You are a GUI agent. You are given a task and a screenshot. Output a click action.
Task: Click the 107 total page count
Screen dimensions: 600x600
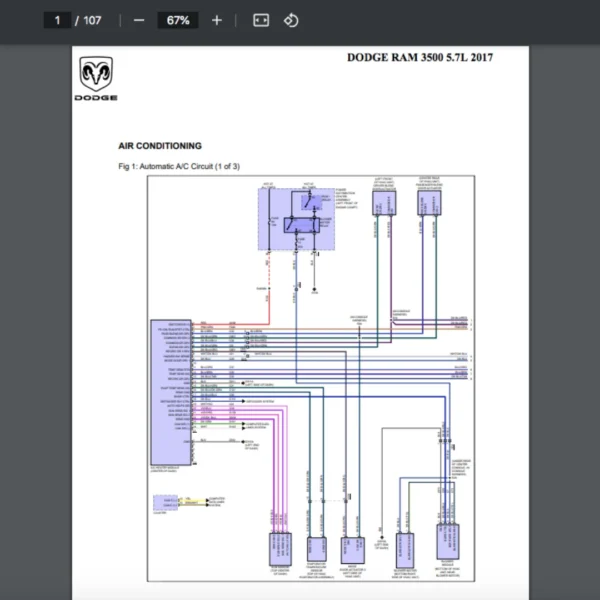coord(92,20)
